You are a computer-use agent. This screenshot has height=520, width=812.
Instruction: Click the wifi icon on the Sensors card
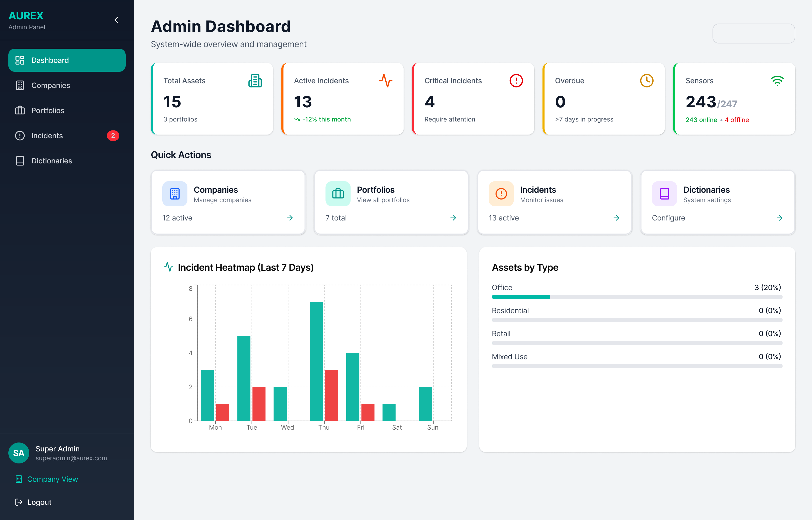(x=777, y=81)
